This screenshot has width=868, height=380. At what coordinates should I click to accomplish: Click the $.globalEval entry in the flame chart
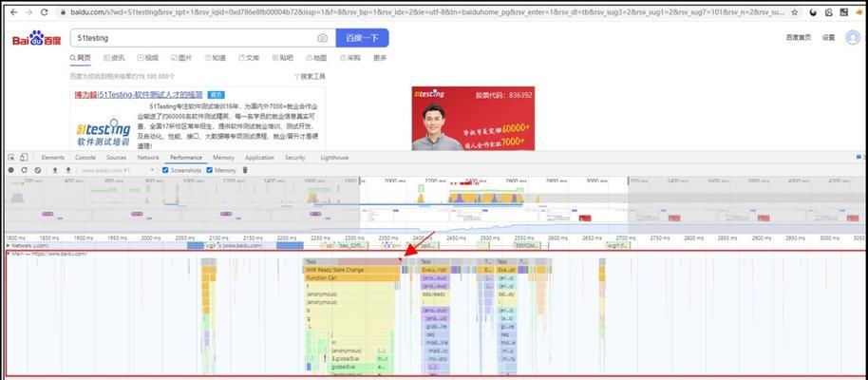(353, 359)
